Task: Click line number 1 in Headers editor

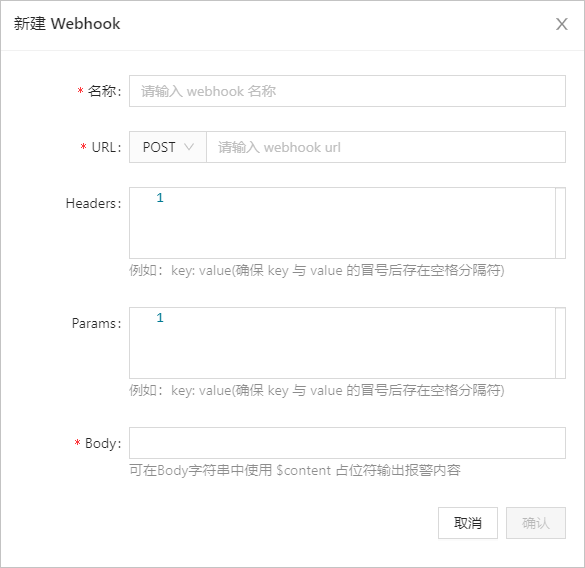Action: click(160, 197)
